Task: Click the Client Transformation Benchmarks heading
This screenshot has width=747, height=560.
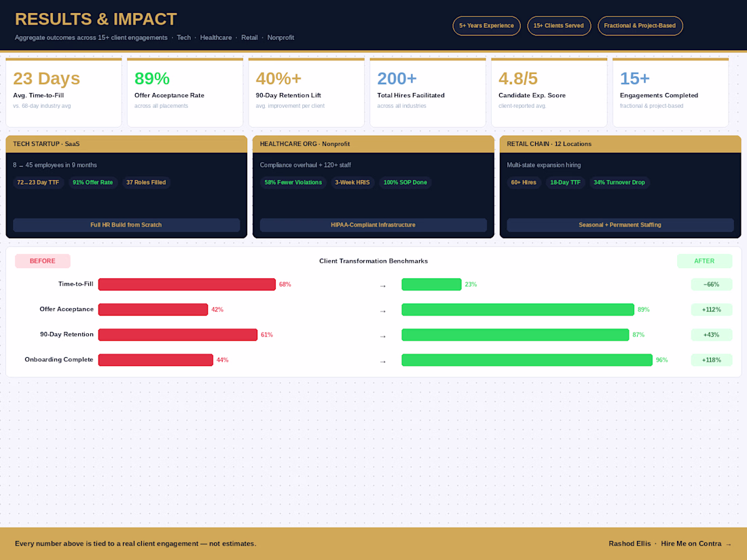Action: pyautogui.click(x=373, y=261)
